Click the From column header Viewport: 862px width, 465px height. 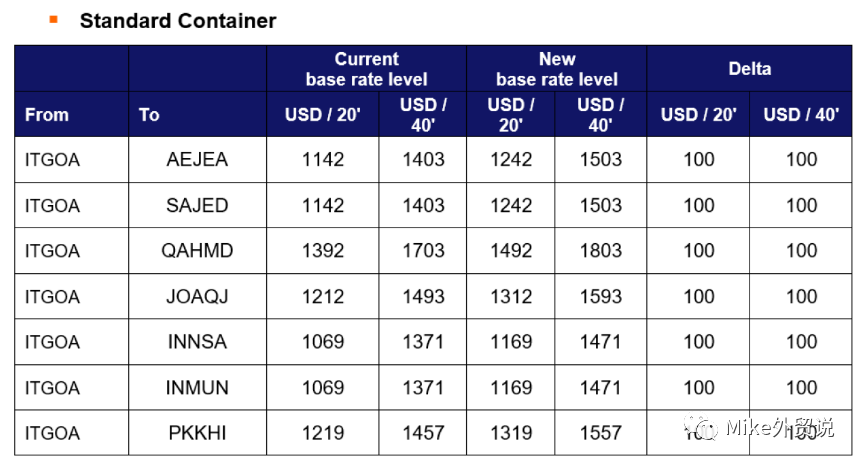point(47,115)
